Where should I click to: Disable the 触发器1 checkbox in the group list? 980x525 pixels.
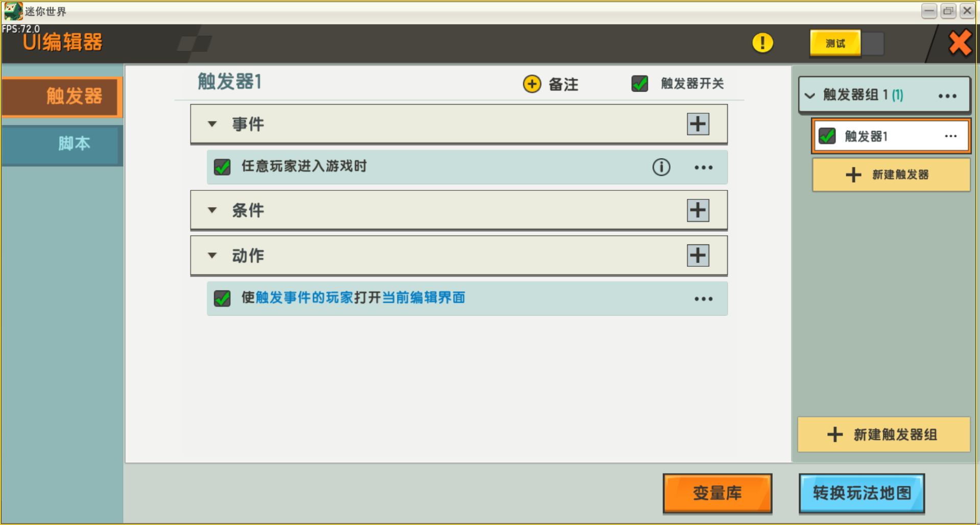(827, 136)
